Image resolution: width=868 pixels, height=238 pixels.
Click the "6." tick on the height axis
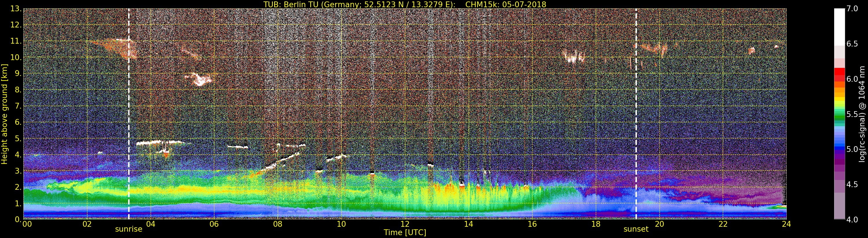tap(18, 122)
